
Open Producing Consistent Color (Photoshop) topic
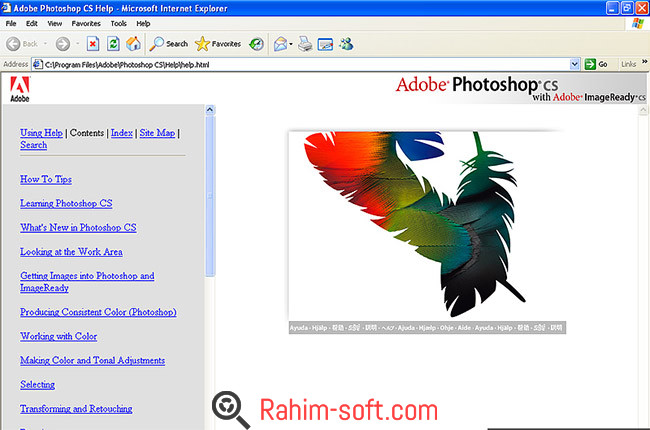point(98,312)
